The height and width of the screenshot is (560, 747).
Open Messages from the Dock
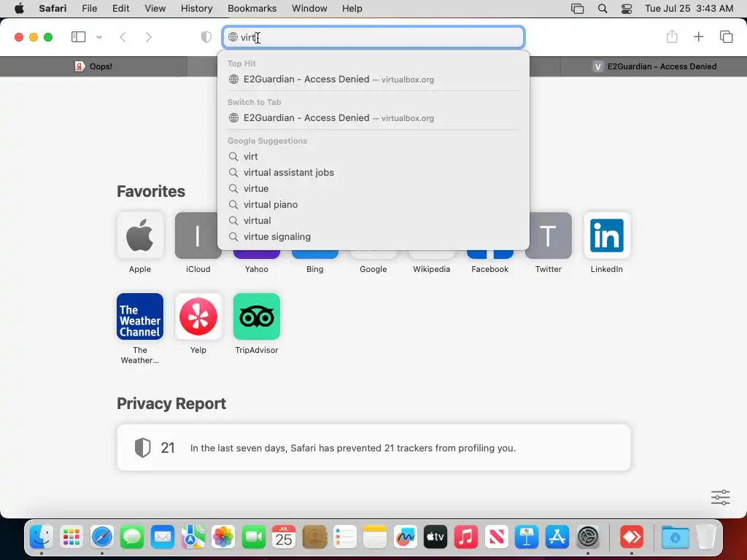pyautogui.click(x=132, y=537)
